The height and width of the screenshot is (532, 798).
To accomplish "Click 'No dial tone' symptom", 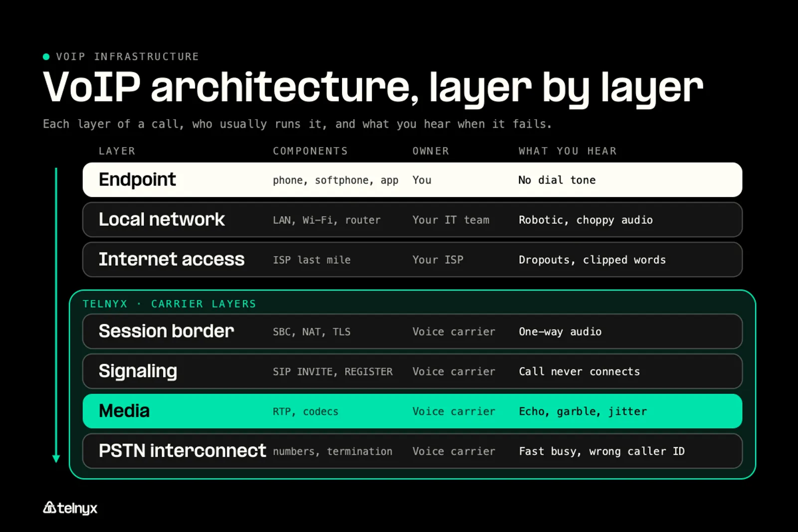I will point(557,180).
